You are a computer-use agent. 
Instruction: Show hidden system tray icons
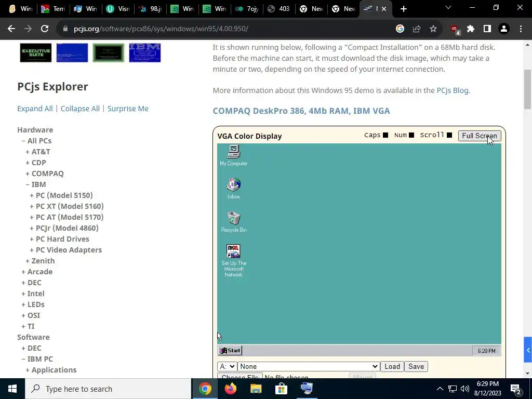440,389
